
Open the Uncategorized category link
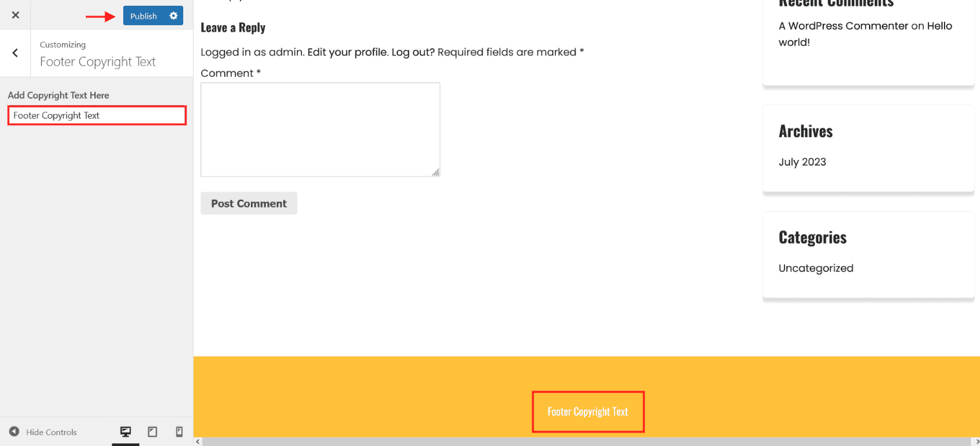coord(815,268)
